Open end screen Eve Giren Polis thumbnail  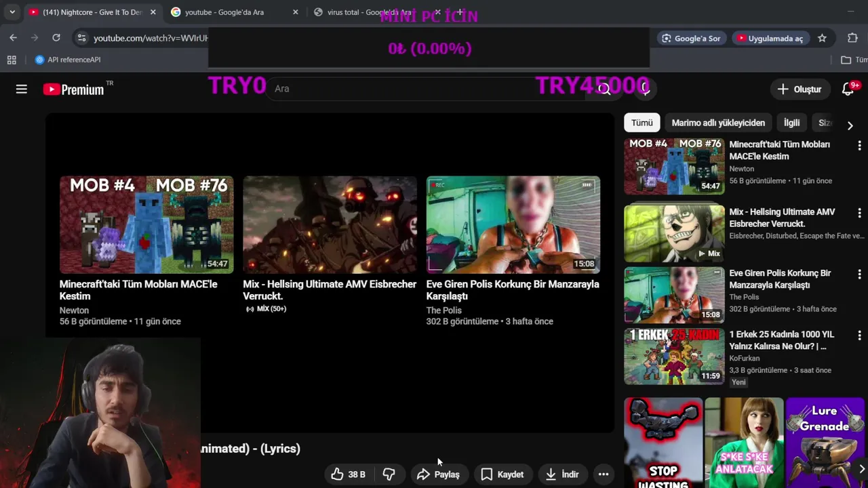point(513,224)
